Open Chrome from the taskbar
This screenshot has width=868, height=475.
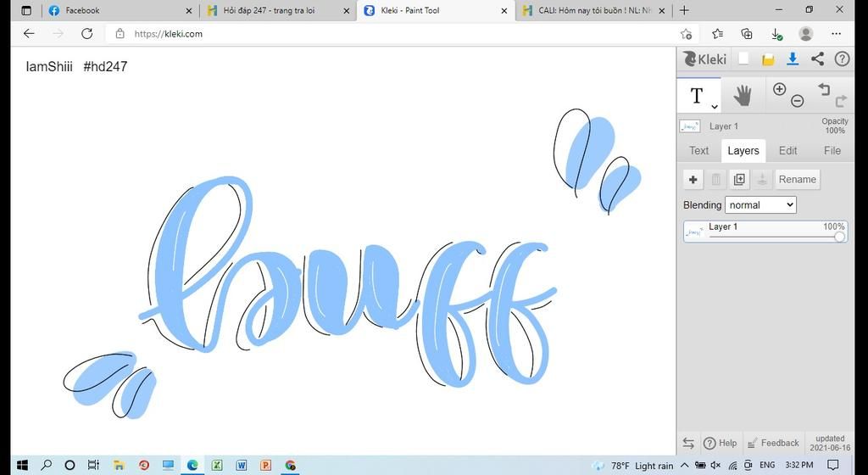point(290,465)
